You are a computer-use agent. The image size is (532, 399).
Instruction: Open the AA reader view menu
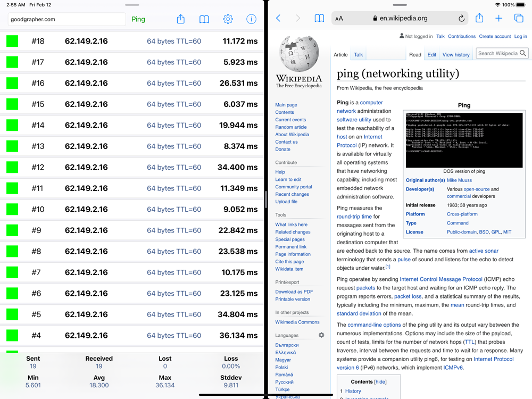[x=339, y=19]
